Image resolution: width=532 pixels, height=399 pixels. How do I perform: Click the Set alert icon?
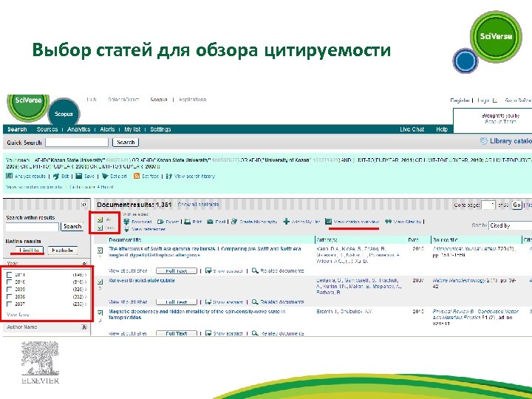click(x=105, y=176)
